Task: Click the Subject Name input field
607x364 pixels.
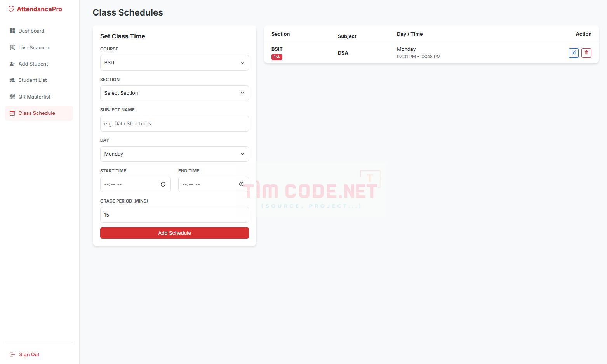Action: coord(174,124)
